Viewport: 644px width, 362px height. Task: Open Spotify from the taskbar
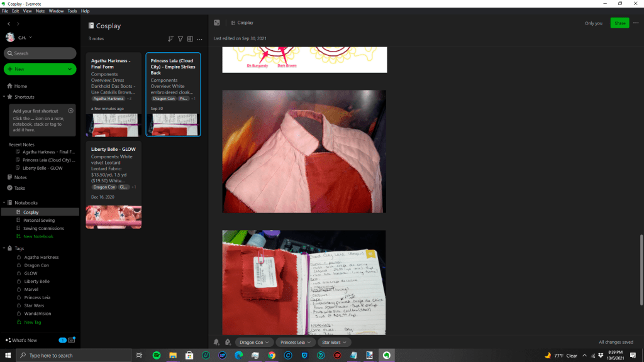point(156,355)
